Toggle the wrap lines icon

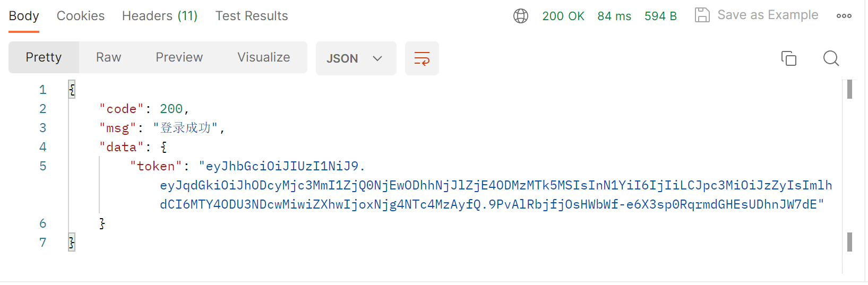[x=422, y=58]
